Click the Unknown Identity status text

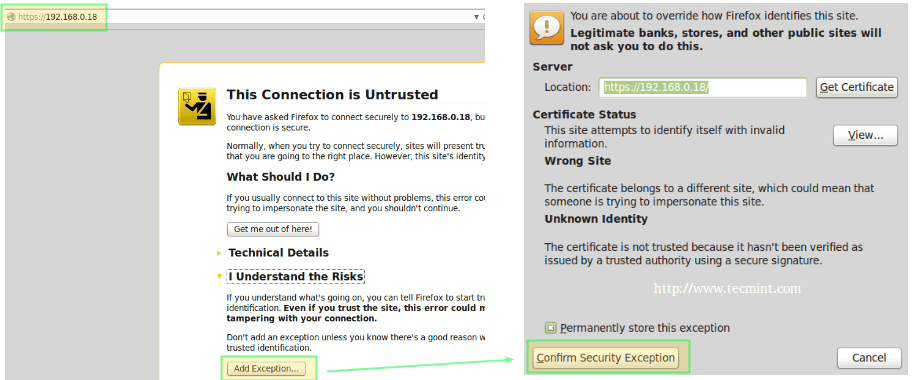click(x=596, y=219)
